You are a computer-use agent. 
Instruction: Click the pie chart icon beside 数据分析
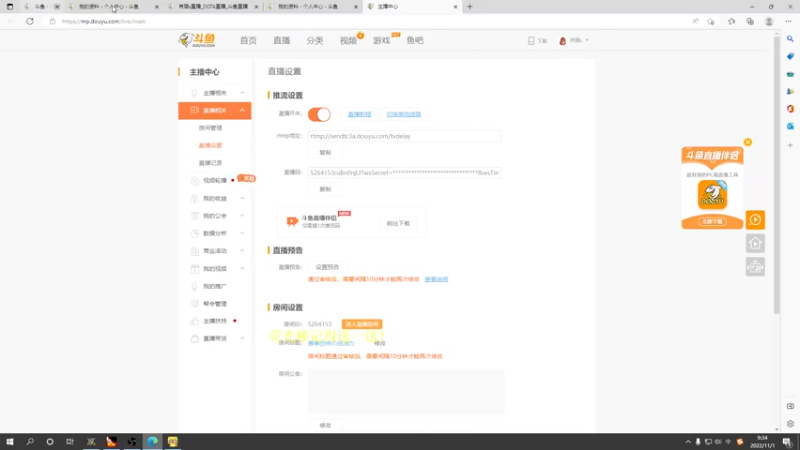[194, 233]
